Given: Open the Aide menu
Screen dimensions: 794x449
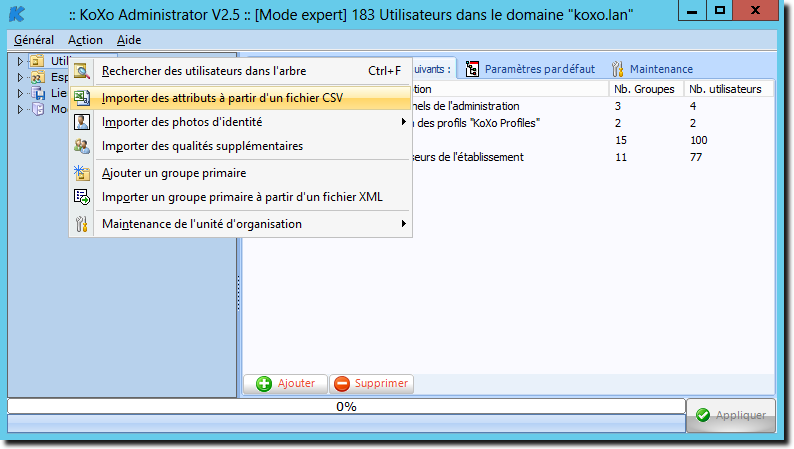Looking at the screenshot, I should [x=129, y=40].
